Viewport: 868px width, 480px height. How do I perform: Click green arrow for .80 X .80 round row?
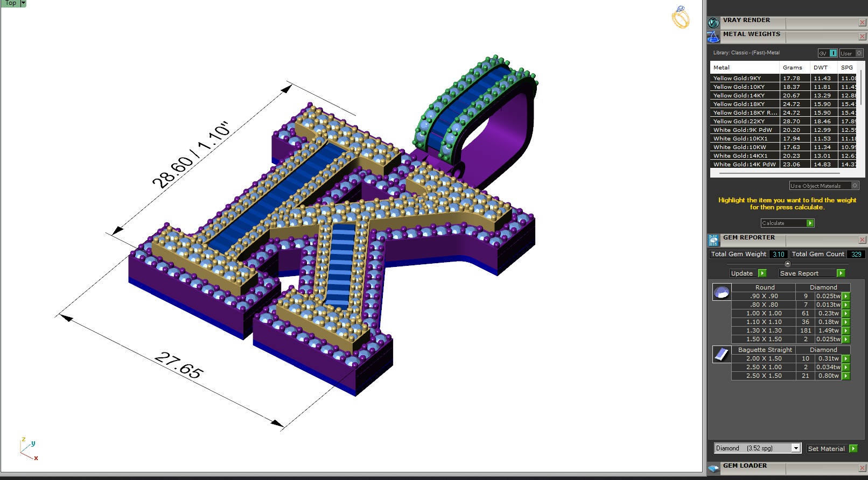tap(846, 305)
